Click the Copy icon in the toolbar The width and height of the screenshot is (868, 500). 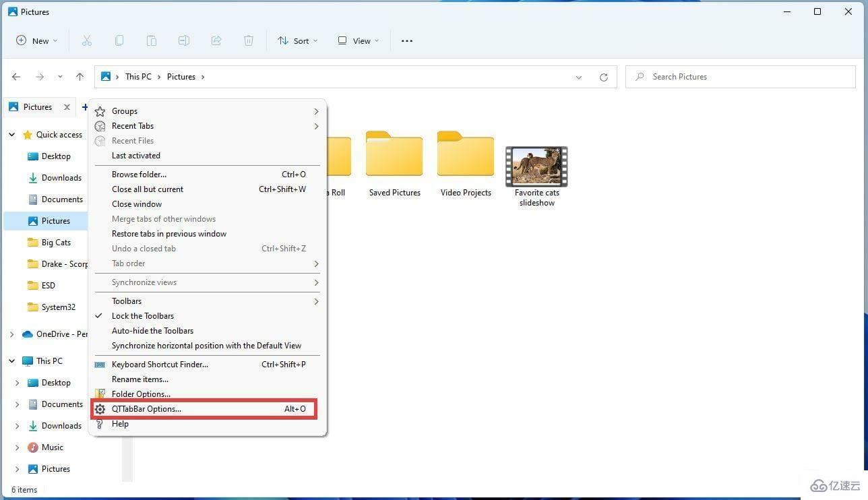(x=119, y=41)
